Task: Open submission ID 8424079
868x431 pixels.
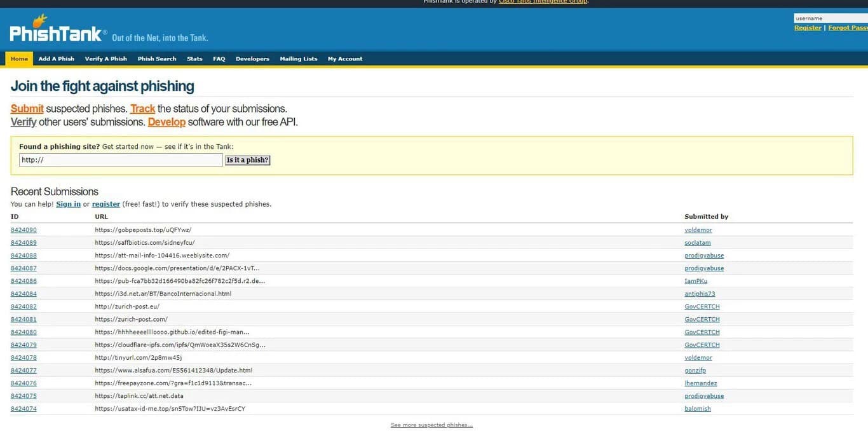Action: click(x=24, y=345)
